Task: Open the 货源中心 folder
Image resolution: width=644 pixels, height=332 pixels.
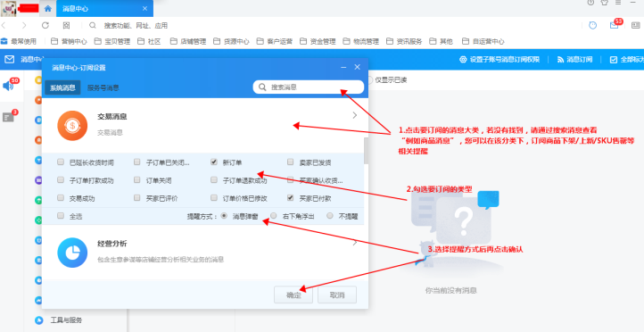Action: pos(232,41)
